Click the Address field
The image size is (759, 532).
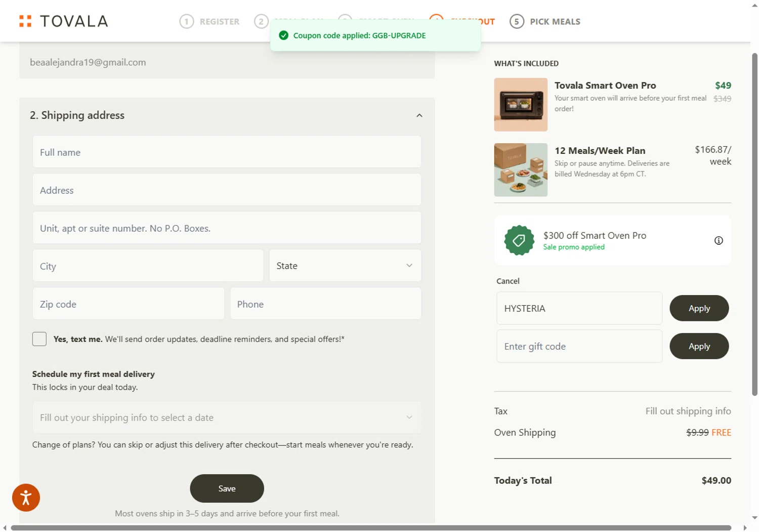(227, 190)
